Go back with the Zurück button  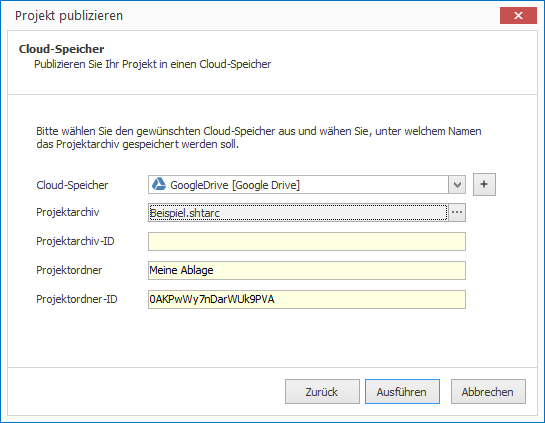[322, 392]
